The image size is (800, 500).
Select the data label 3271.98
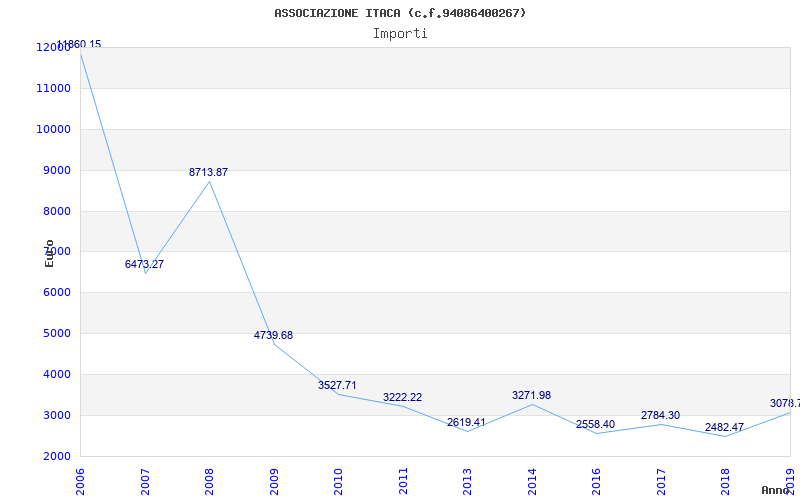(532, 395)
